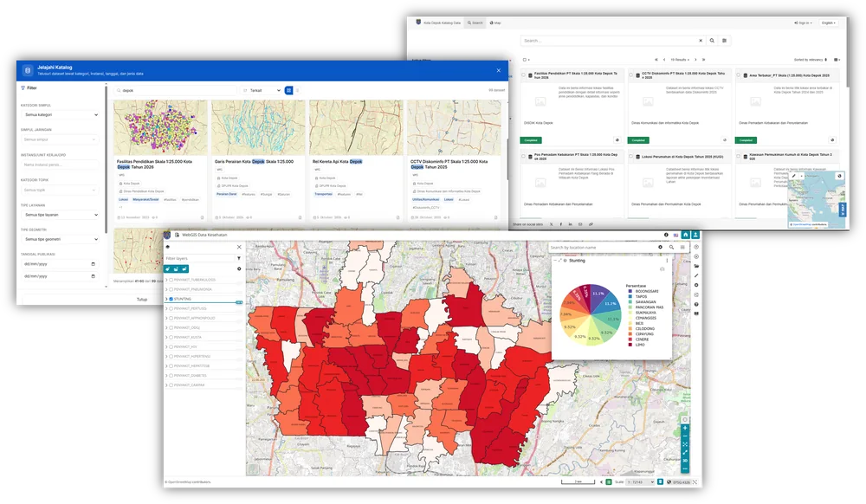Click the LIMO legend color swatch
The image size is (866, 504).
click(630, 345)
